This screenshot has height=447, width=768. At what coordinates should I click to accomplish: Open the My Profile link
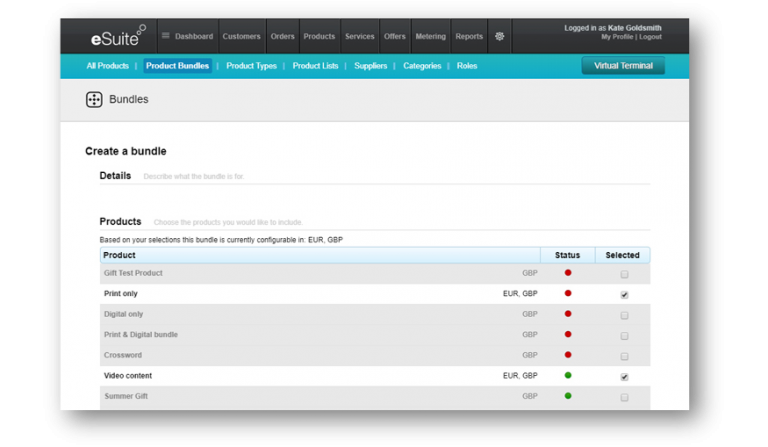click(617, 37)
